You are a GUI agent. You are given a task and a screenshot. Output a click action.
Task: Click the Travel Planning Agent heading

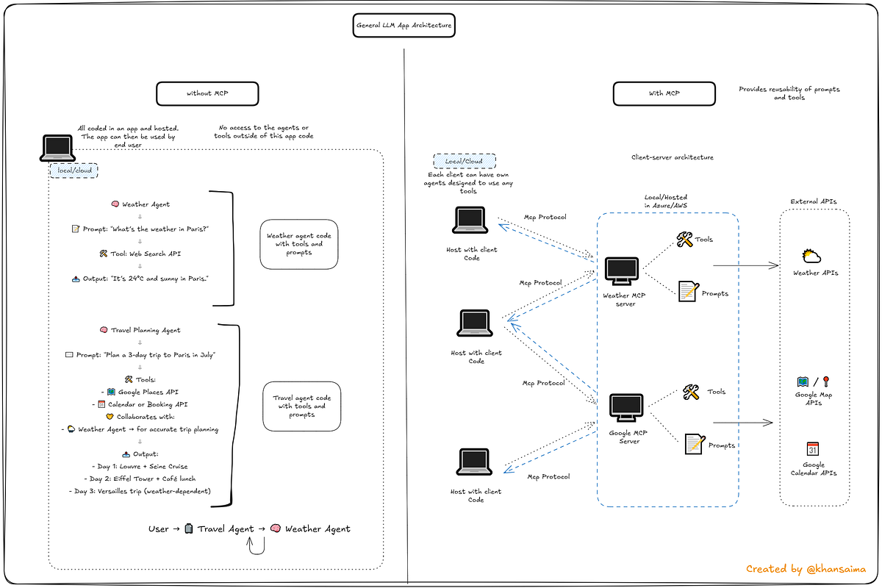coord(146,330)
